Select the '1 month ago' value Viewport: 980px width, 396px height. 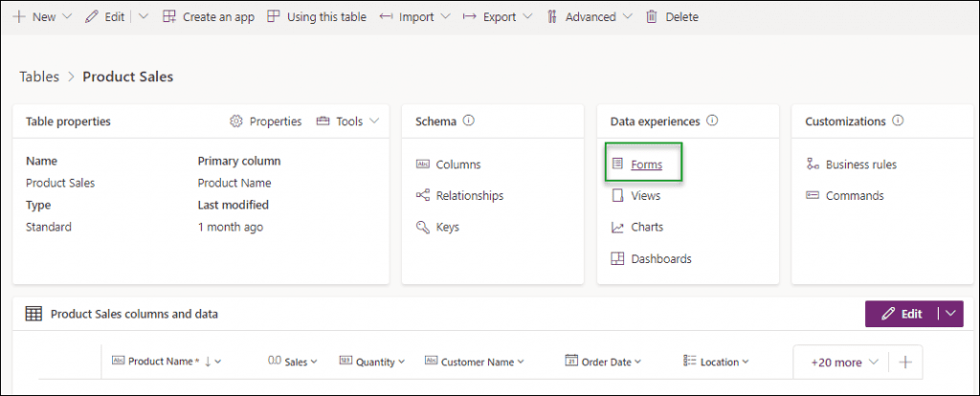pos(231,228)
